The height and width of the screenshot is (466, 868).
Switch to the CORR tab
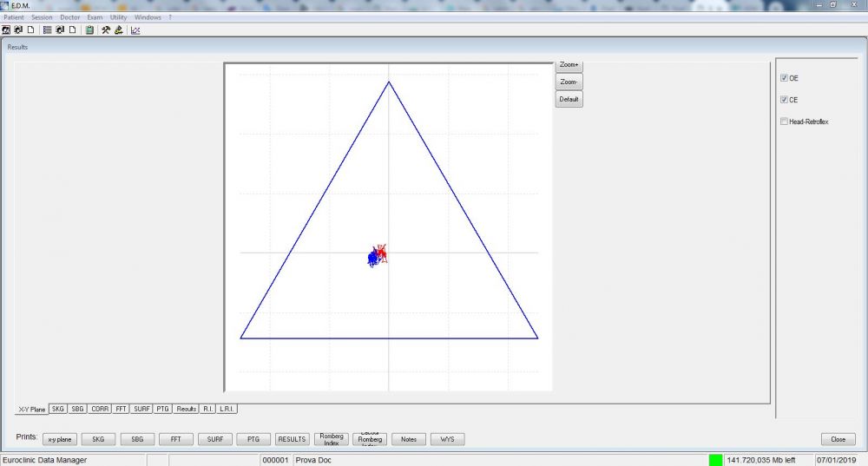pos(100,408)
